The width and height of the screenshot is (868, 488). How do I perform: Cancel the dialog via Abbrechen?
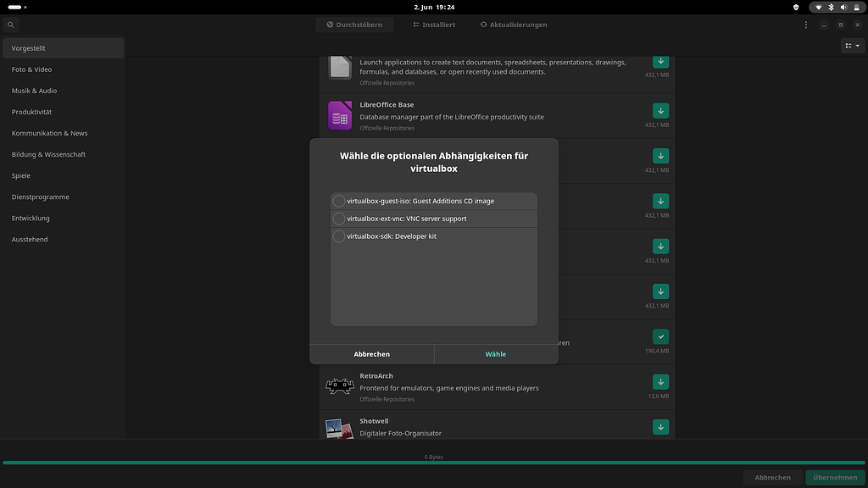coord(372,353)
